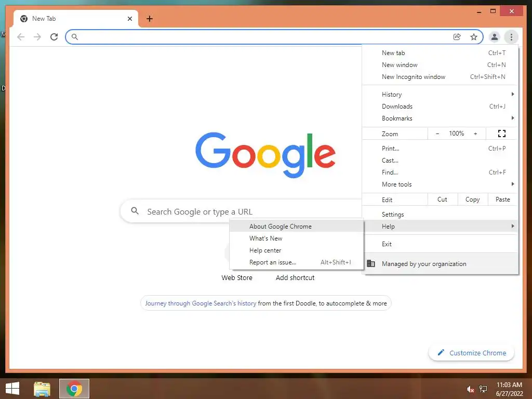Open About Google Chrome
Viewport: 532px width, 399px height.
click(297, 227)
